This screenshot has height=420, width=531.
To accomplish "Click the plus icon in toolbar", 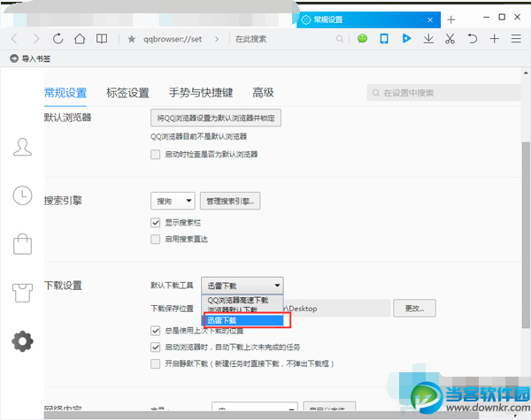I will pyautogui.click(x=495, y=39).
